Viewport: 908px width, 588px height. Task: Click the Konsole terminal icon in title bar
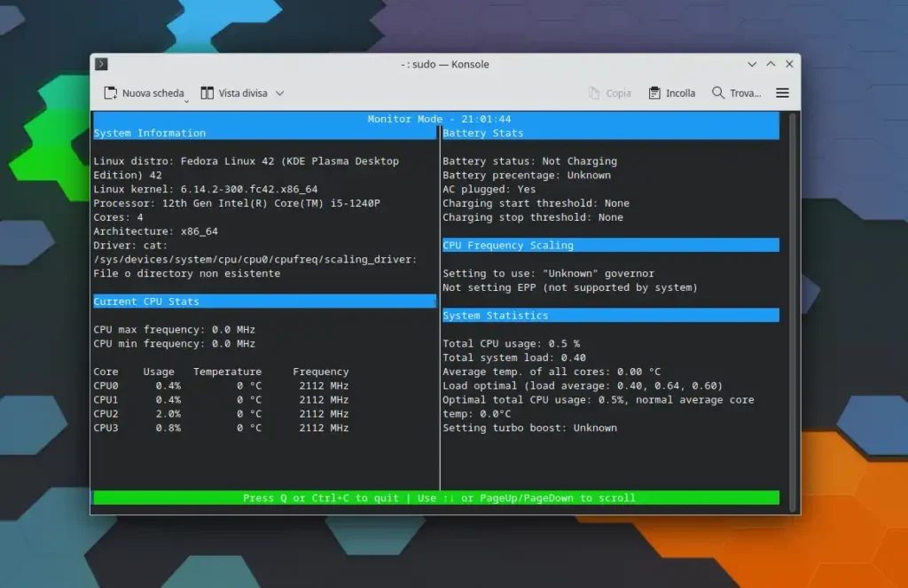click(101, 64)
